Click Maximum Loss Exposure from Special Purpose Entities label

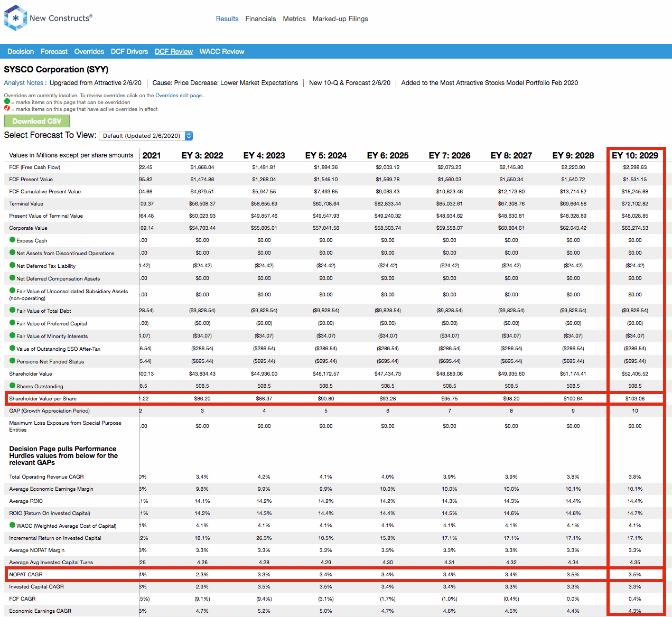pos(66,426)
